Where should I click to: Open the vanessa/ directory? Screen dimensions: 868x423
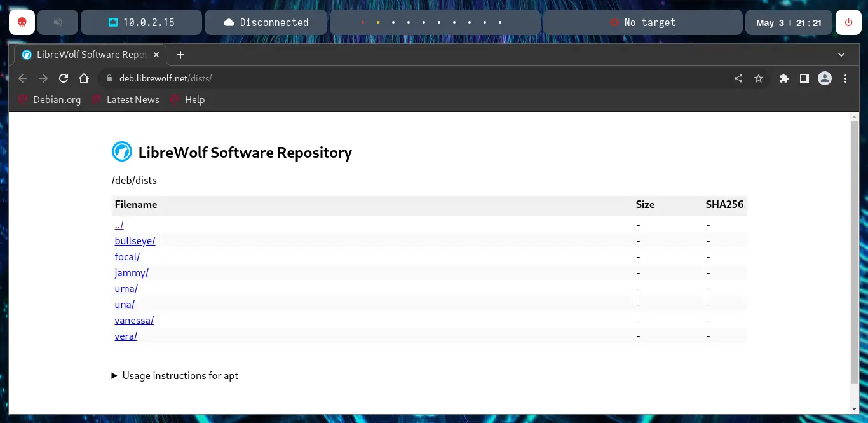(x=134, y=321)
